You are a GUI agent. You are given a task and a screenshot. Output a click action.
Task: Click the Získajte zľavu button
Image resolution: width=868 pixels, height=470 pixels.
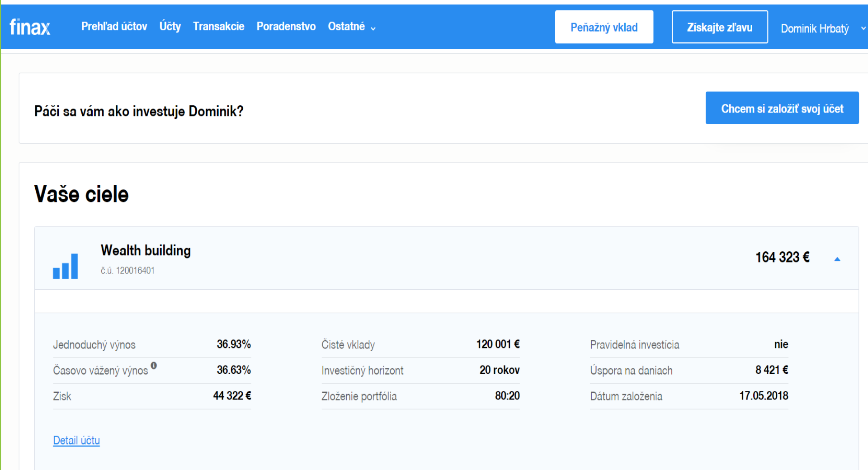[719, 27]
